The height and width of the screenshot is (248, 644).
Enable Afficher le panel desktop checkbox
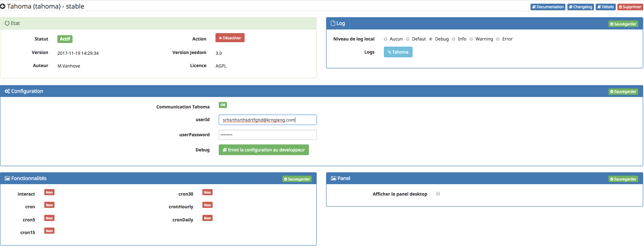tap(438, 193)
